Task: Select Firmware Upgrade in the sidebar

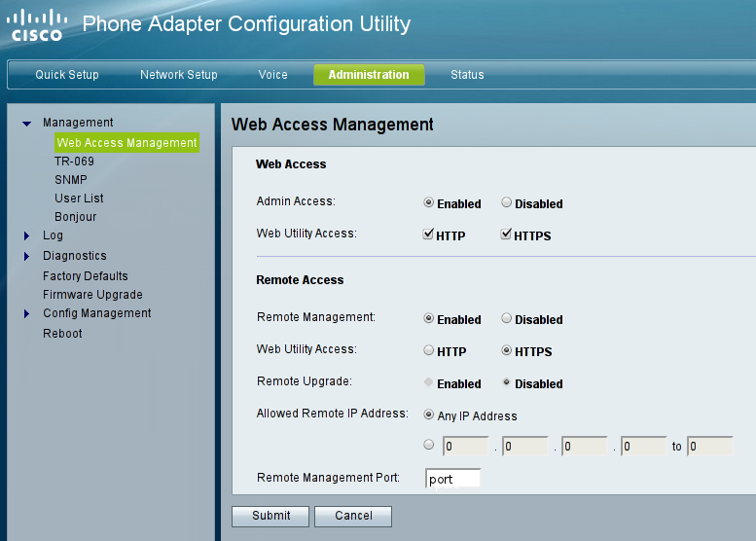Action: pos(92,295)
